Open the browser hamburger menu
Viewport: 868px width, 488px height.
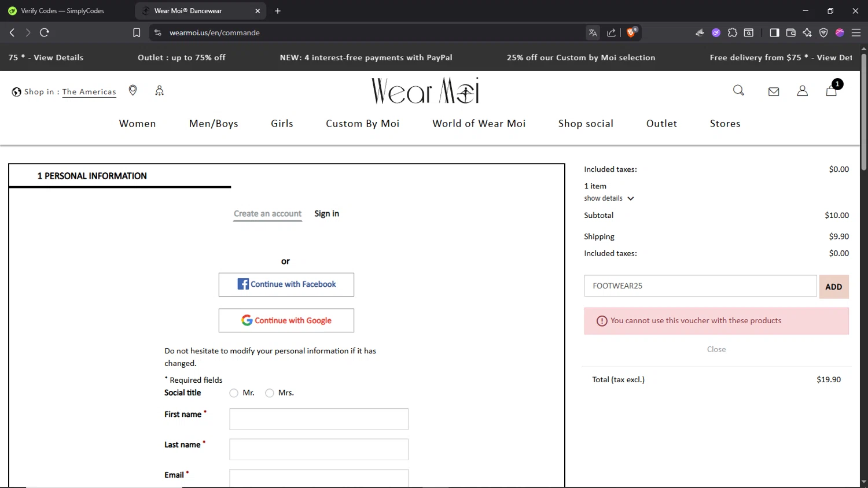click(856, 33)
